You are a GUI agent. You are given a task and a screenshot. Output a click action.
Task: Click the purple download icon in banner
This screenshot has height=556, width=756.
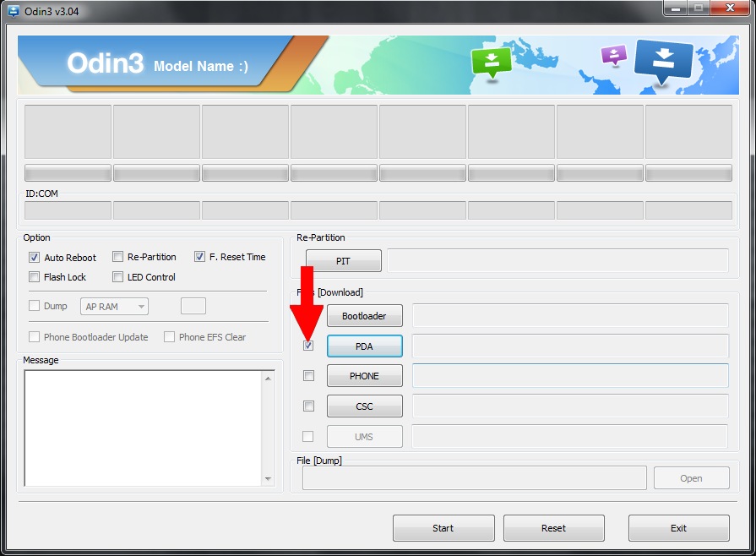click(614, 55)
